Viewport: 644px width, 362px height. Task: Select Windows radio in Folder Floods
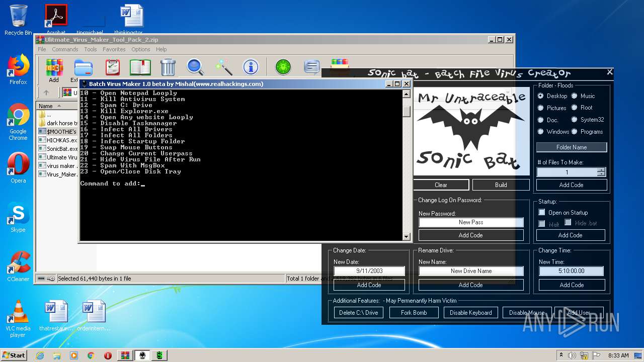click(x=541, y=132)
